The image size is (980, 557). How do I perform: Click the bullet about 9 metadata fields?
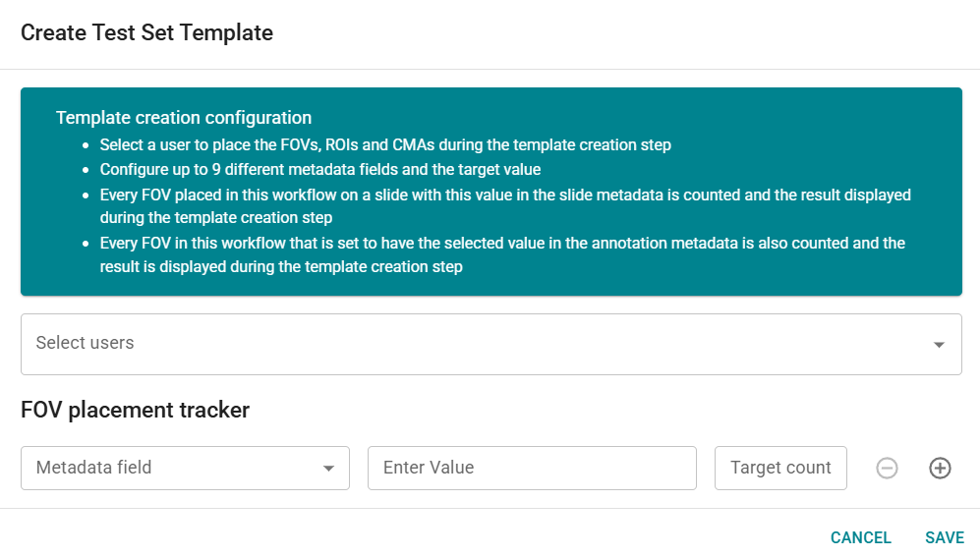point(320,169)
